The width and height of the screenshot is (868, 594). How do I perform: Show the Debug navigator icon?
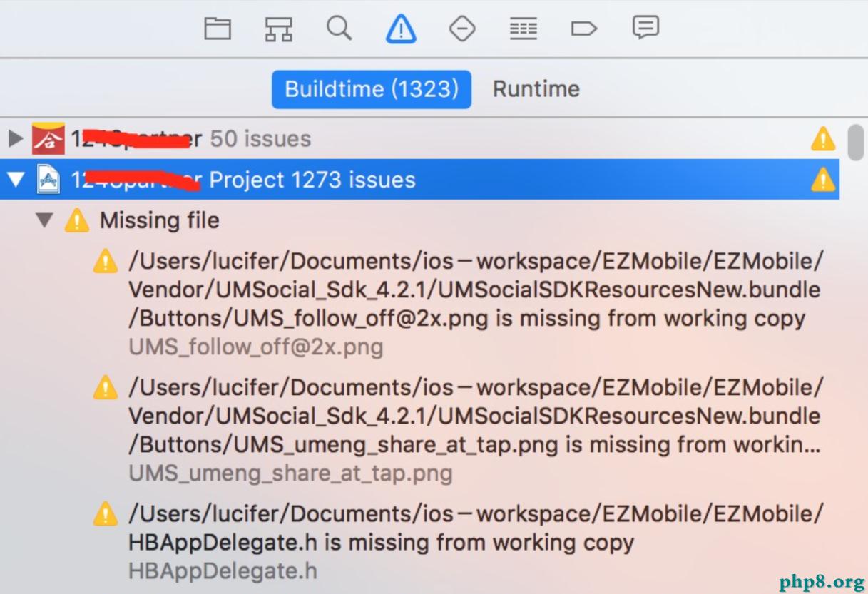pos(523,29)
